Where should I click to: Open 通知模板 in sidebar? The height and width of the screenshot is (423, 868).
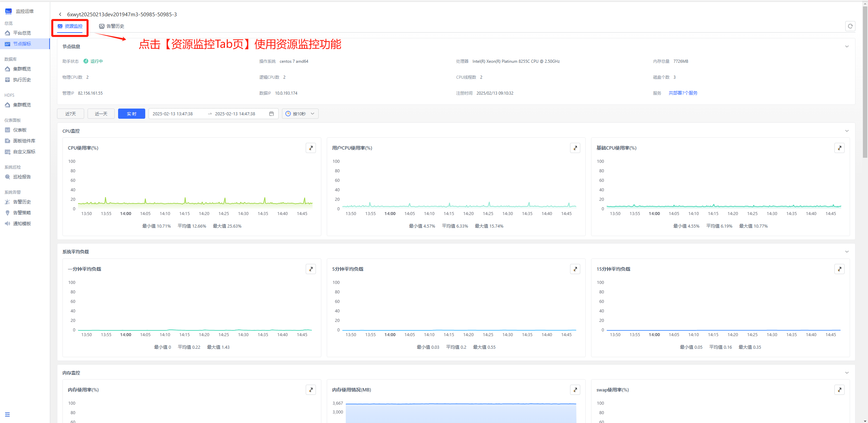(25, 224)
